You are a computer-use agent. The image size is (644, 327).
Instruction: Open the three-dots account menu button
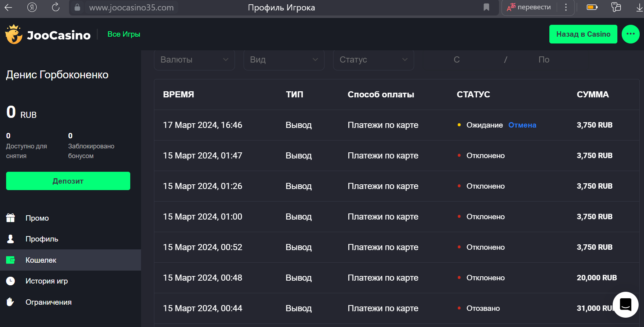(x=630, y=34)
